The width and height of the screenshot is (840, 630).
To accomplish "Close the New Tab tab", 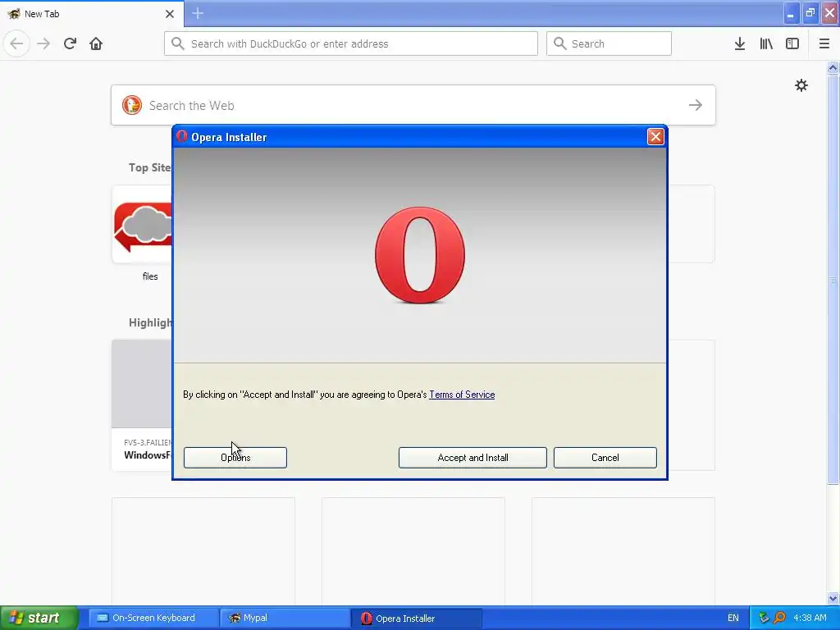I will (x=169, y=14).
